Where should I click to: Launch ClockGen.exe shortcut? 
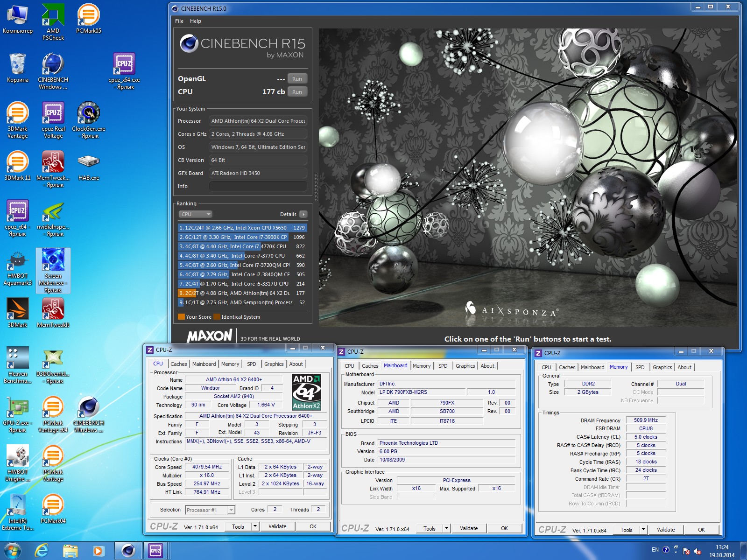(89, 120)
